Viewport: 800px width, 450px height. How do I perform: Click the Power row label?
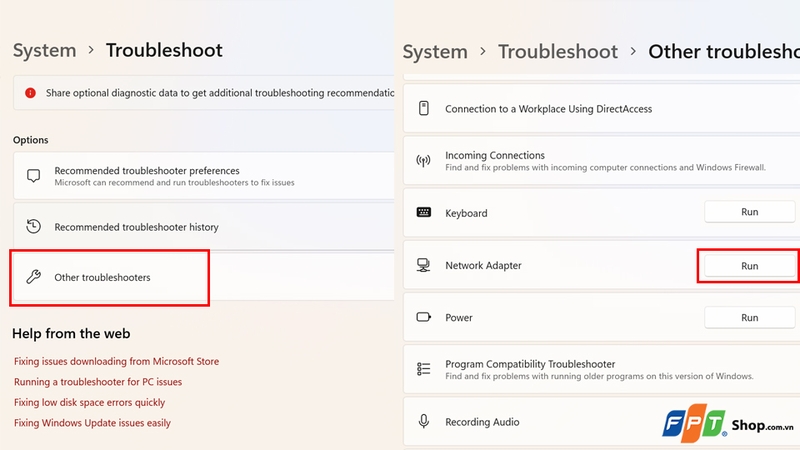(459, 317)
